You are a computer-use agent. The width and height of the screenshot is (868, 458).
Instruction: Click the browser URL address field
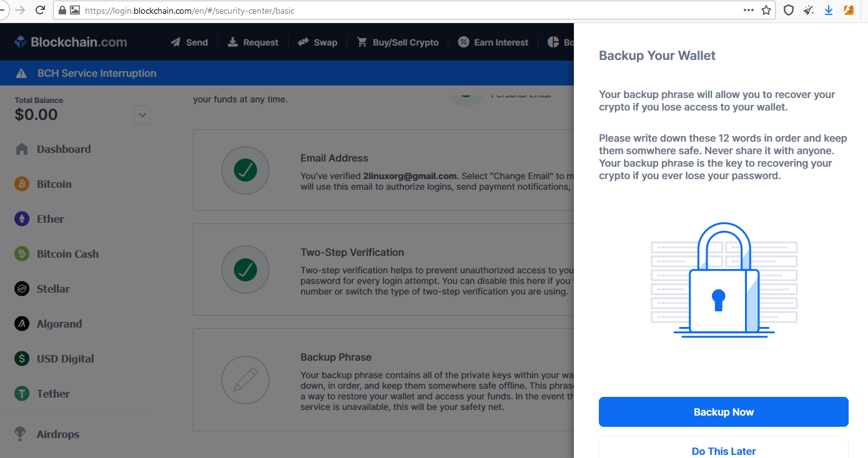tap(414, 11)
